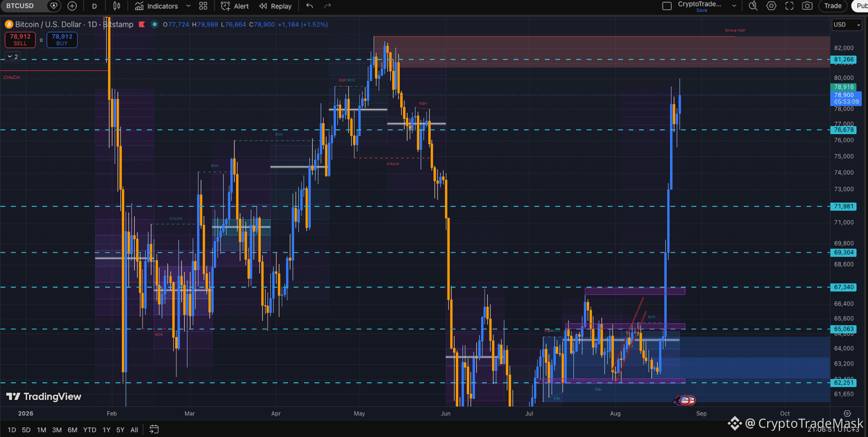Select the 3M date range

(x=57, y=430)
